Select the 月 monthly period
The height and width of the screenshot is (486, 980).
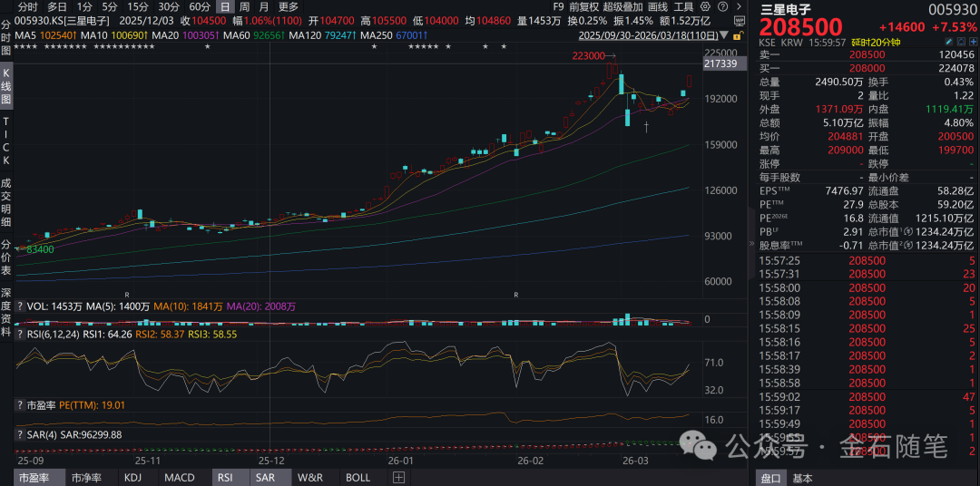(264, 7)
